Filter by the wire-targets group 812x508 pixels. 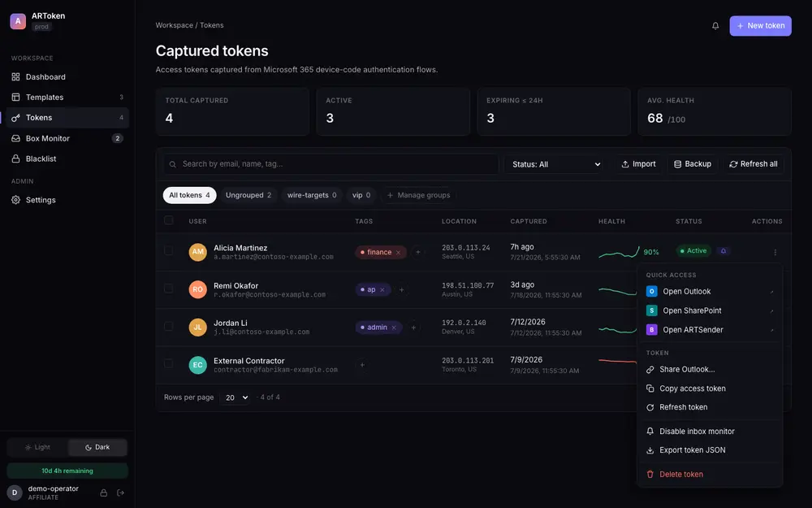click(312, 195)
